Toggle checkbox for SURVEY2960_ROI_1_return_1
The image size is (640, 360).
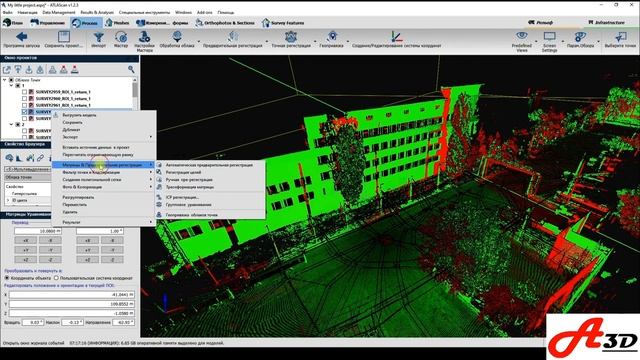[24, 99]
